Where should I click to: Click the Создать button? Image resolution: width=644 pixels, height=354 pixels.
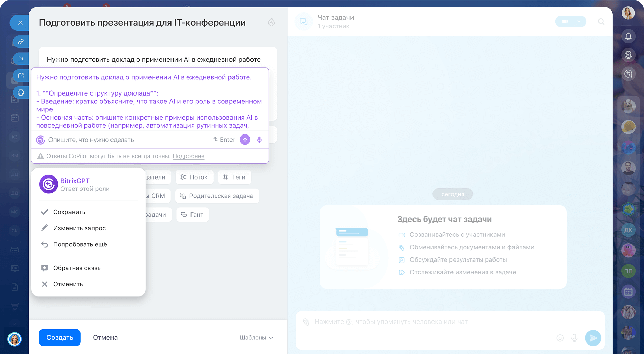(60, 337)
